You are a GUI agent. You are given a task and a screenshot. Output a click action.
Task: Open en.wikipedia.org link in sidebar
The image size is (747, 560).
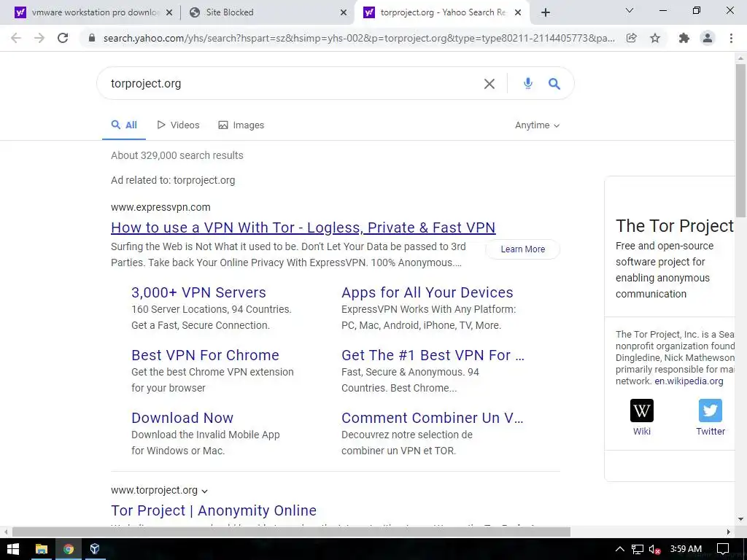point(689,381)
